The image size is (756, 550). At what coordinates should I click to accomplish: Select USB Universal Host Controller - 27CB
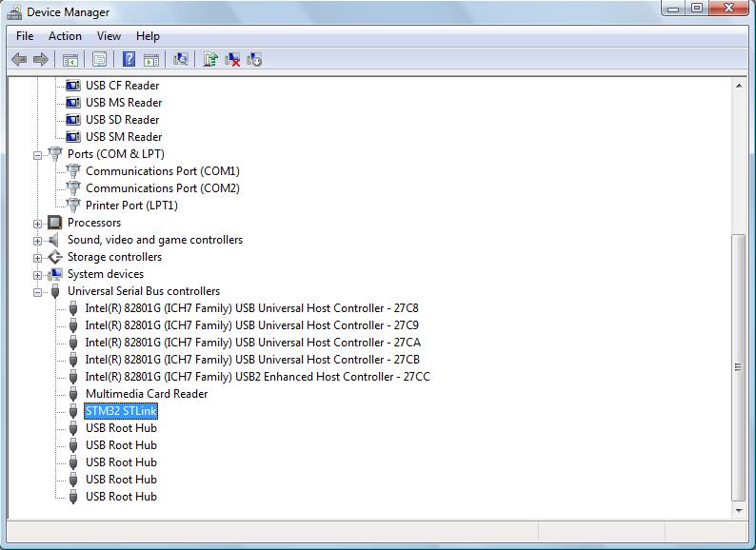[252, 360]
